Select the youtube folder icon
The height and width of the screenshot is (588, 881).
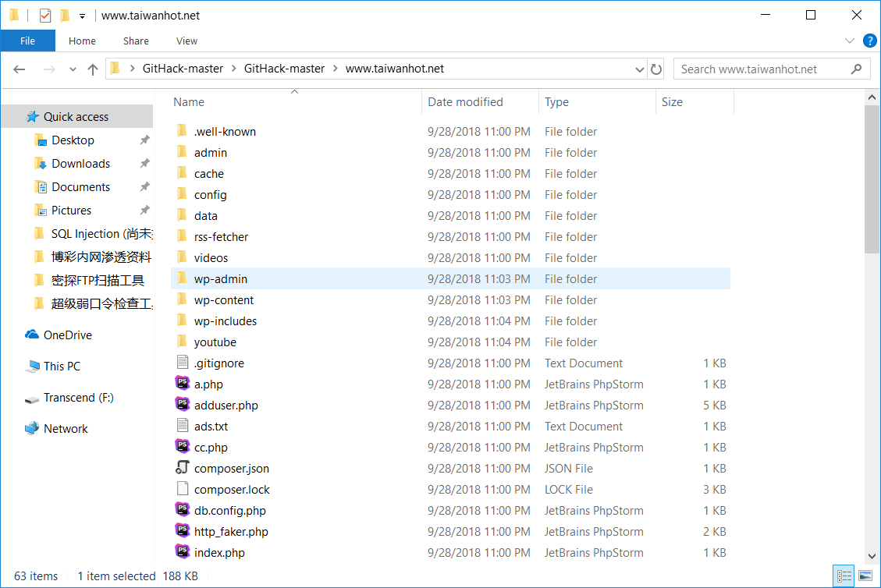pos(182,342)
